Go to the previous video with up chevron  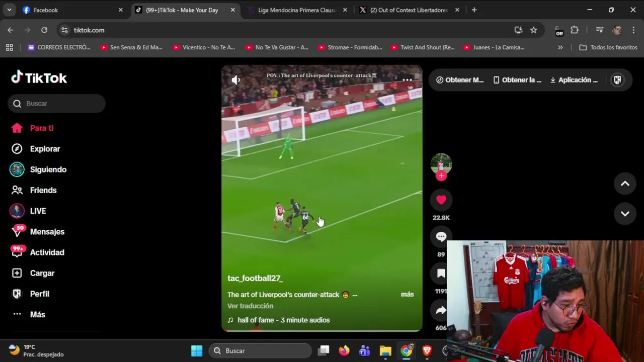pyautogui.click(x=625, y=184)
